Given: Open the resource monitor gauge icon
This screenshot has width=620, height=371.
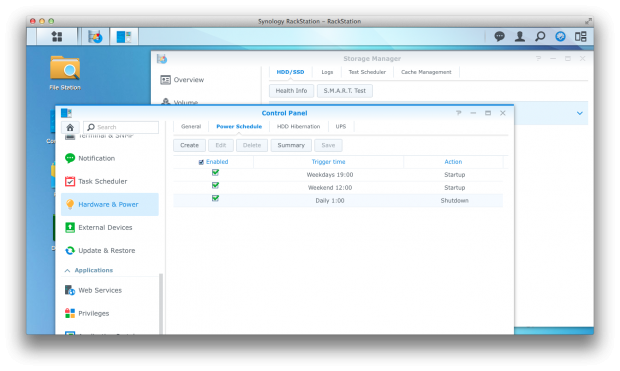Looking at the screenshot, I should (560, 36).
